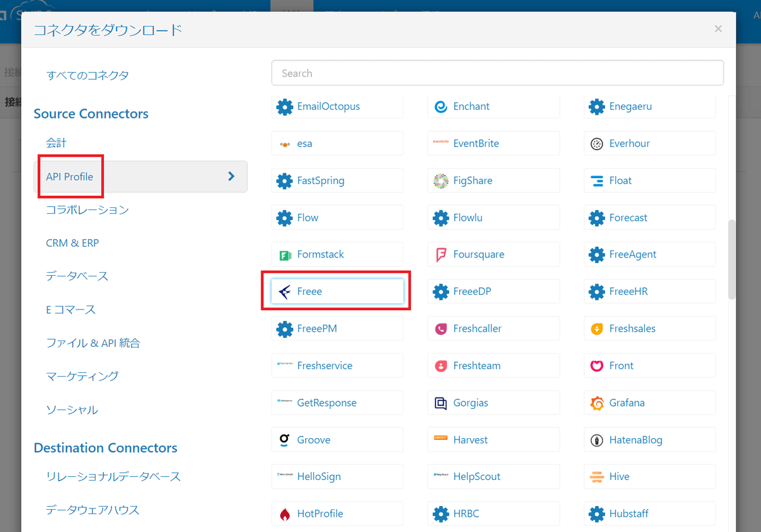Click the connector list scrollbar thumb
Image resolution: width=761 pixels, height=532 pixels.
coord(732,259)
